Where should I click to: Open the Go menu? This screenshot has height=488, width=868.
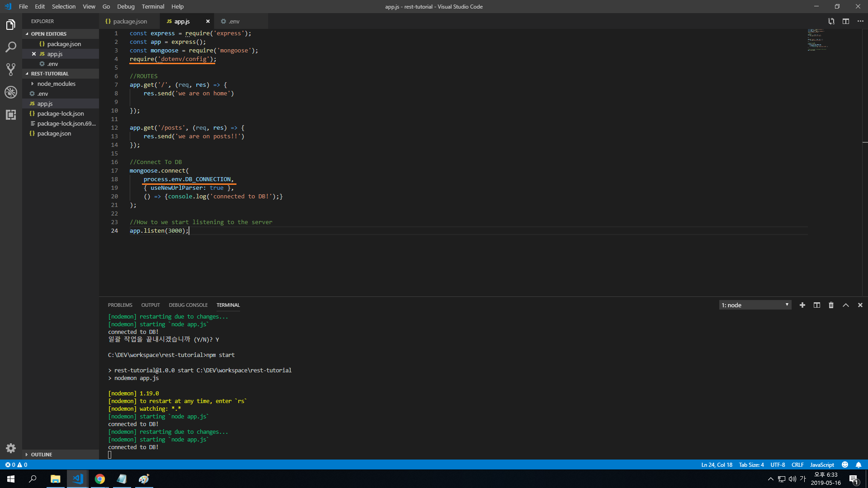[106, 6]
